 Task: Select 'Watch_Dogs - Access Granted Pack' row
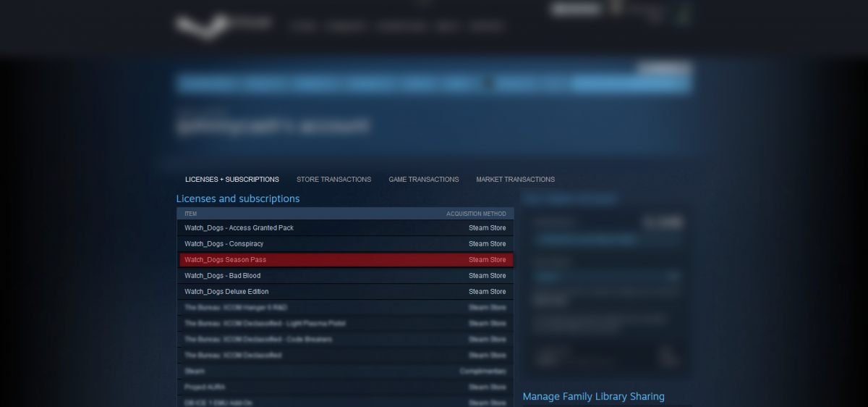(x=345, y=228)
